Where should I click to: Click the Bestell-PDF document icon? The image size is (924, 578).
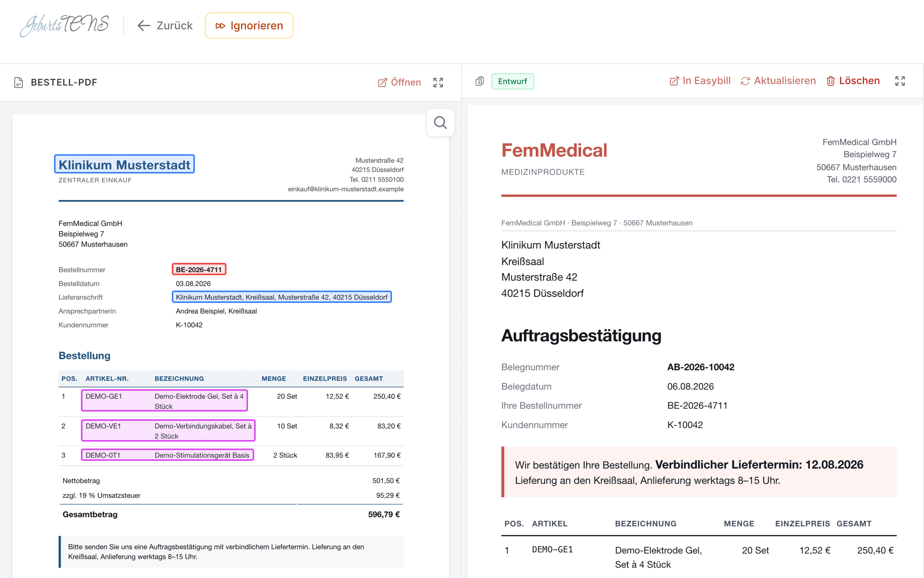coord(18,82)
